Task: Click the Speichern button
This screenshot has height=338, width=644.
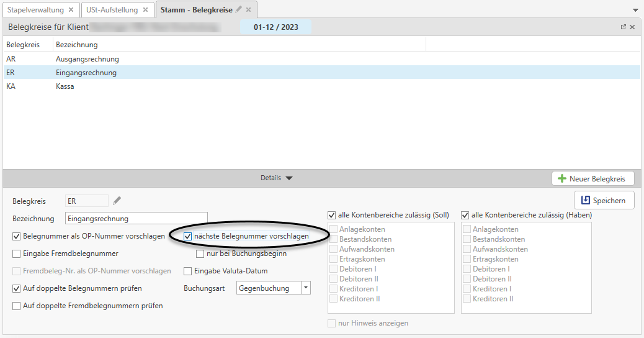Action: coord(604,200)
